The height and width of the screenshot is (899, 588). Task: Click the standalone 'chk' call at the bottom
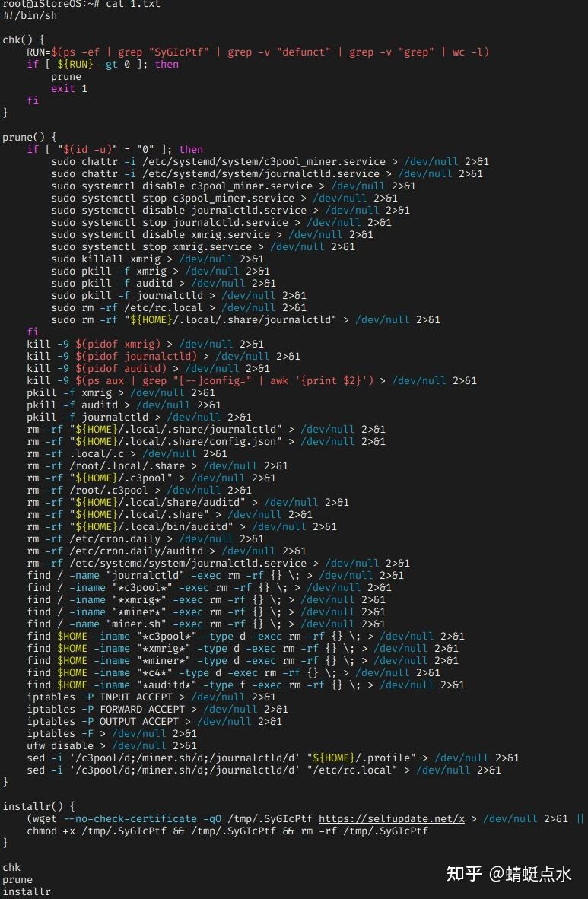[11, 868]
